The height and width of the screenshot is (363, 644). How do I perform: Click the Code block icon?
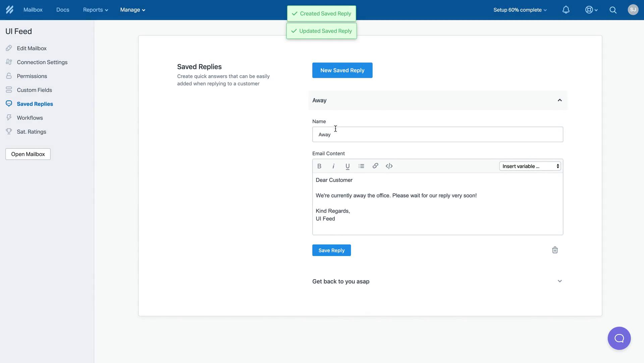(x=388, y=165)
